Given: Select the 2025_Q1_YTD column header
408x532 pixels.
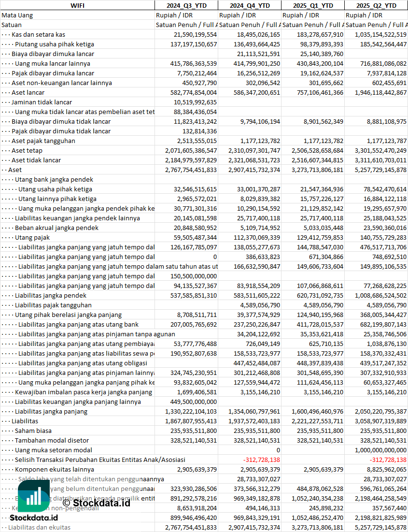Looking at the screenshot, I should click(313, 5).
